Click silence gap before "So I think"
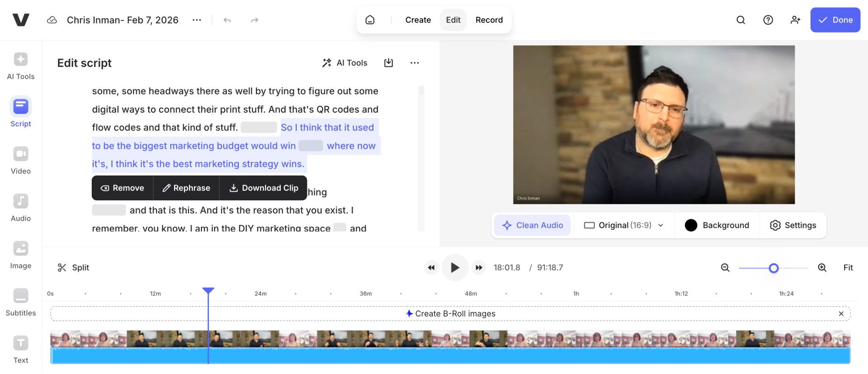Viewport: 868px width, 374px height. (x=259, y=128)
